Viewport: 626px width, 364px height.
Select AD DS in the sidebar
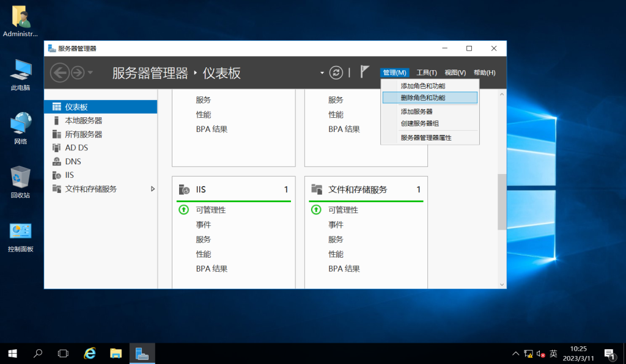(x=101, y=148)
